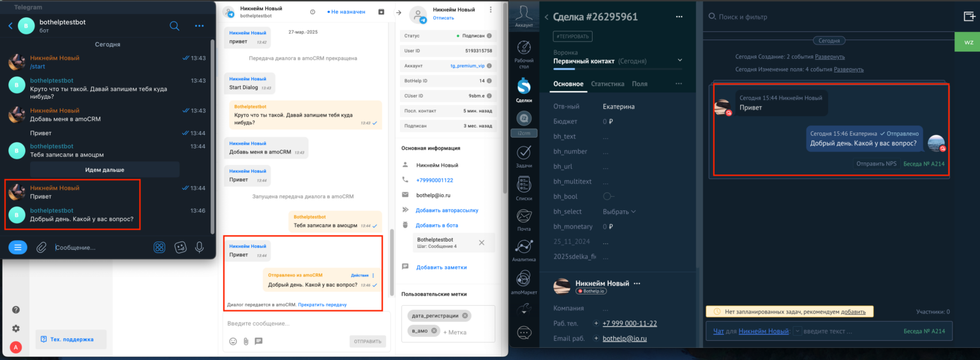Open Сделки section in amoCRM sidebar
The width and height of the screenshot is (980, 360).
[x=524, y=89]
